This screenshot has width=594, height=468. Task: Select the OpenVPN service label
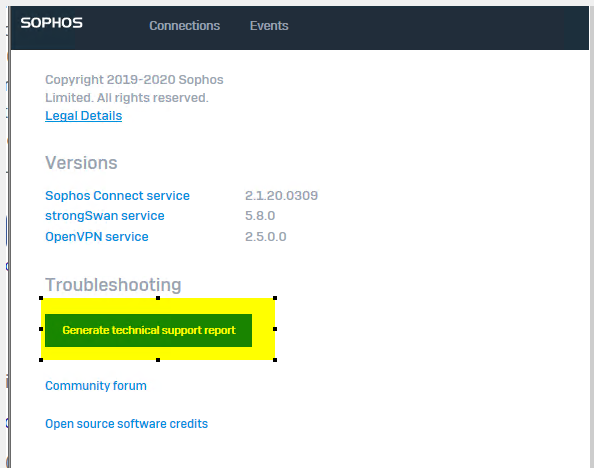coord(97,236)
